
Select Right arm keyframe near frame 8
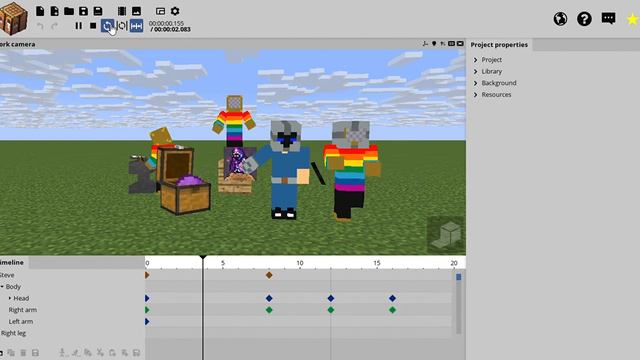point(269,310)
